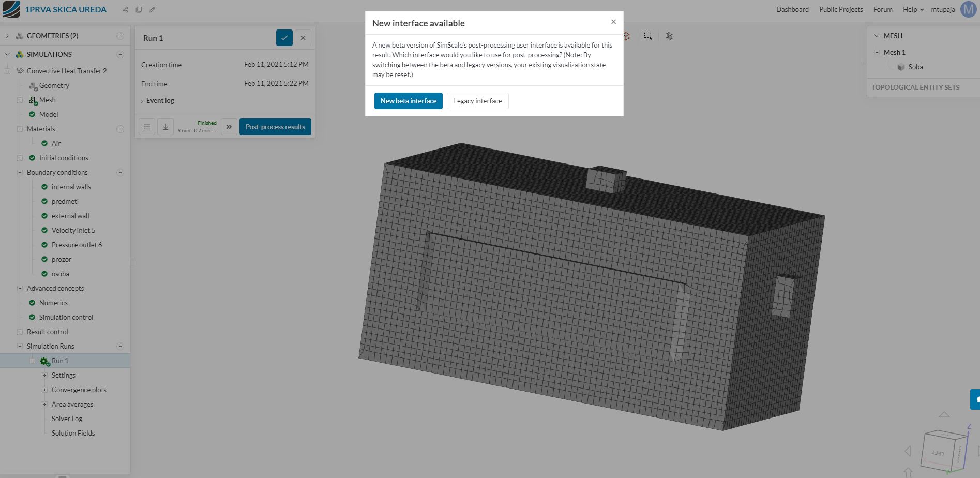Click the share project icon in header
The image size is (980, 478).
tap(124, 9)
